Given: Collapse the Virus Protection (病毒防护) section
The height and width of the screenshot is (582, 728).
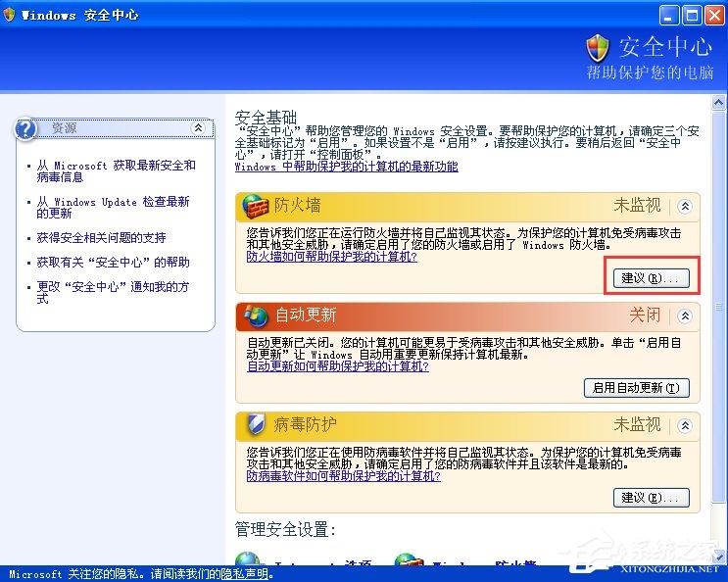Looking at the screenshot, I should (x=685, y=424).
